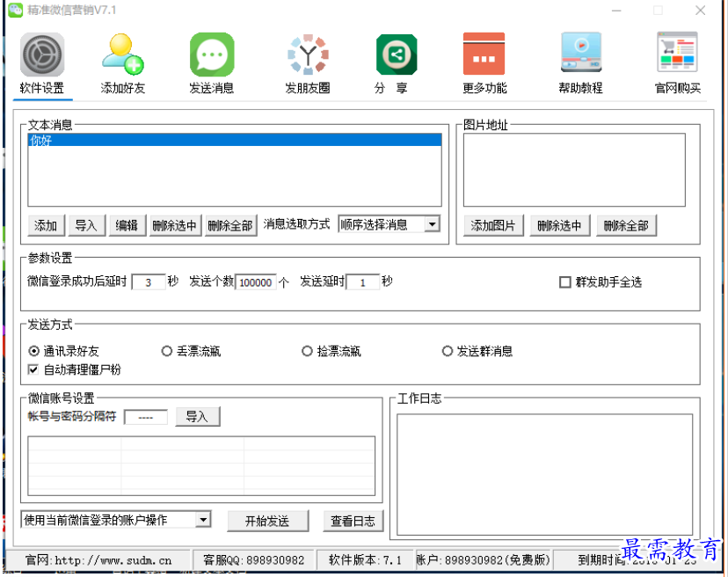Click 发送个数 input with 100000
728x577 pixels.
point(256,282)
